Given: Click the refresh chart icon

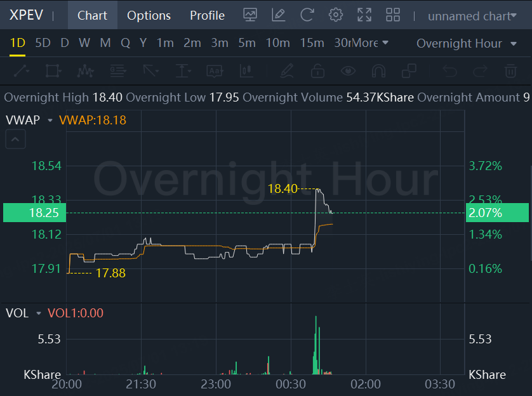Looking at the screenshot, I should [x=307, y=15].
